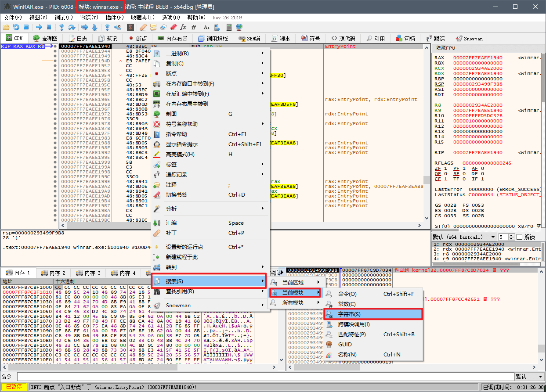546x392 pixels.
Task: Choose 当前区域 in the search submenu
Action: [x=296, y=282]
